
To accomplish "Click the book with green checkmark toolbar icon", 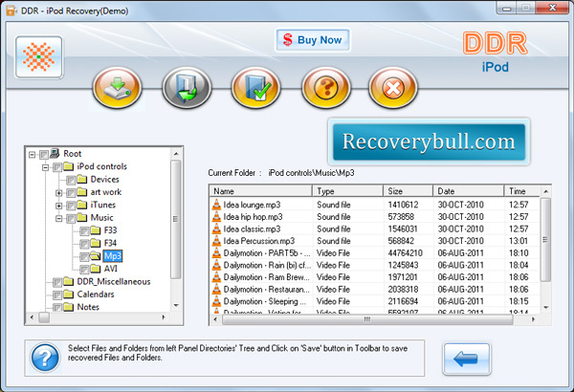I will click(x=255, y=88).
